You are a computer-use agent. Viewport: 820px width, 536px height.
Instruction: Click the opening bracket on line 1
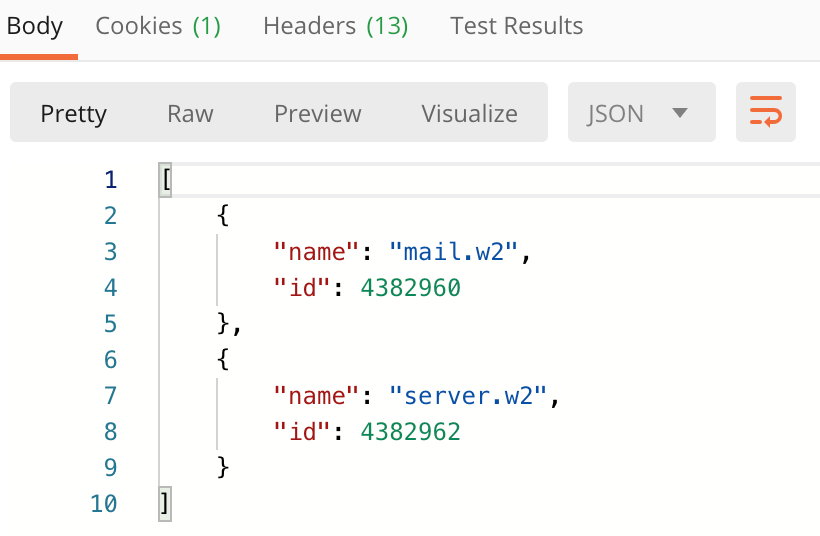pos(166,180)
